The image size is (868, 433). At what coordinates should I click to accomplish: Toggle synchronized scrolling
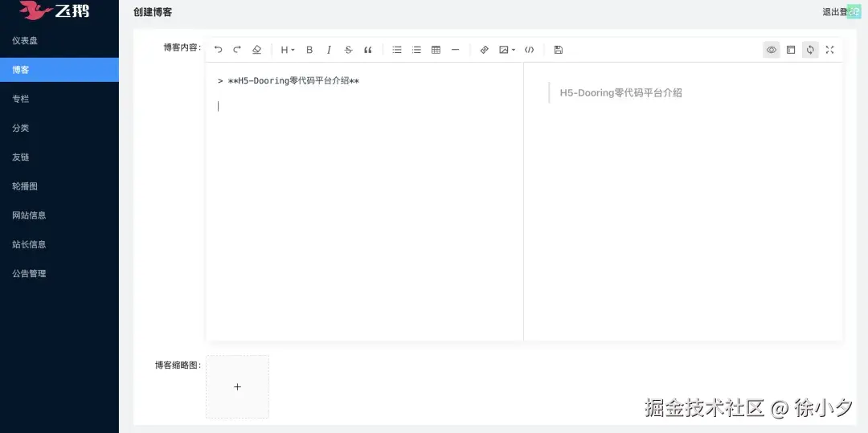[x=810, y=50]
